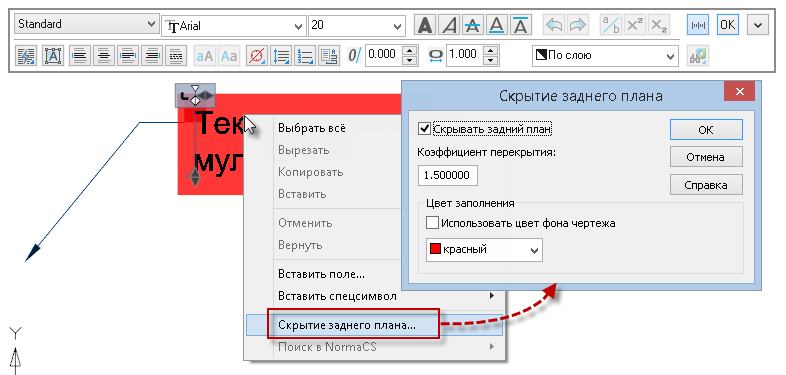Expand 'Поиск в NormaCS' submenu arrow
Screen dimensions: 786x375
[x=492, y=346]
